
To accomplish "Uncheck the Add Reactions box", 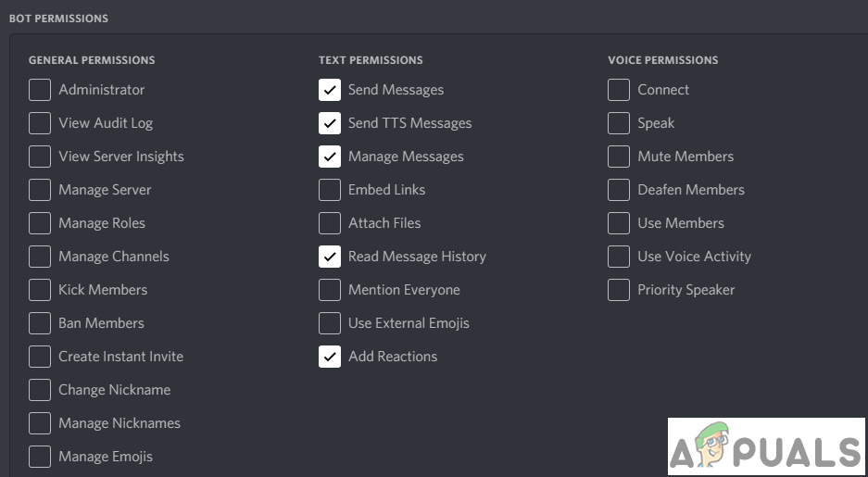I will pyautogui.click(x=330, y=357).
